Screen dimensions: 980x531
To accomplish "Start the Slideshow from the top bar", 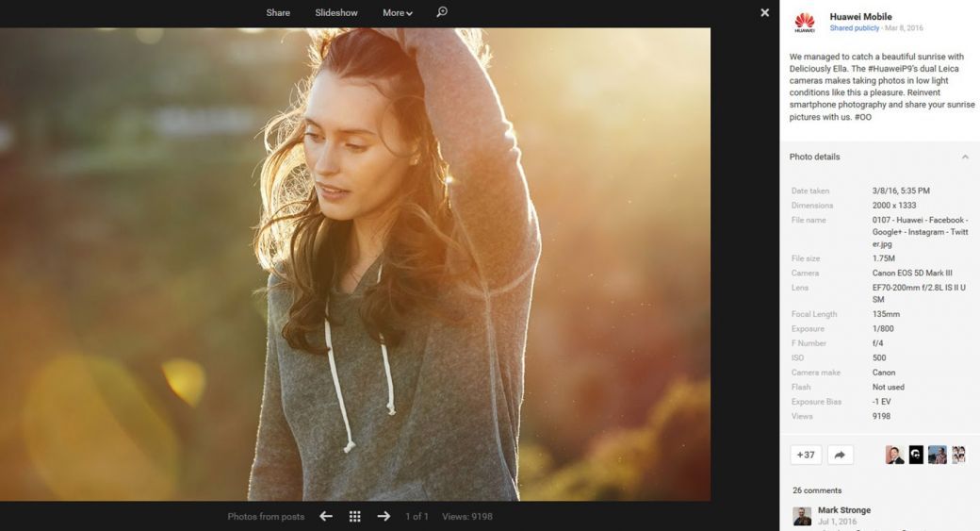I will click(336, 13).
